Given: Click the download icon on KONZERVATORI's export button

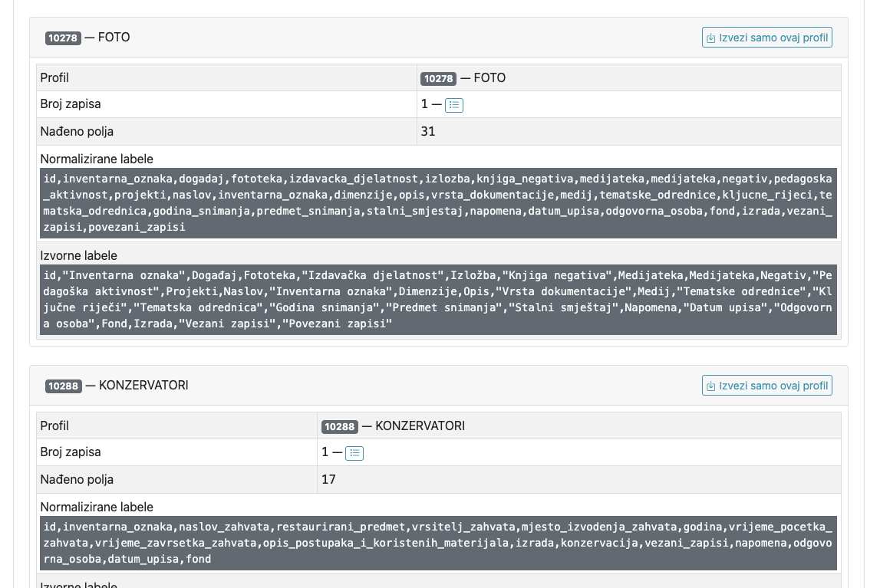Looking at the screenshot, I should click(710, 386).
